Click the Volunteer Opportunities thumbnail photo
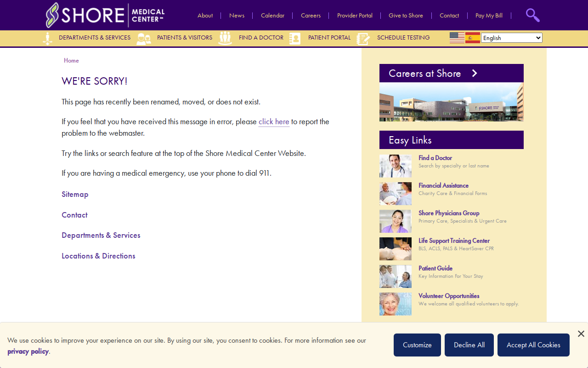The image size is (588, 368). (x=396, y=304)
